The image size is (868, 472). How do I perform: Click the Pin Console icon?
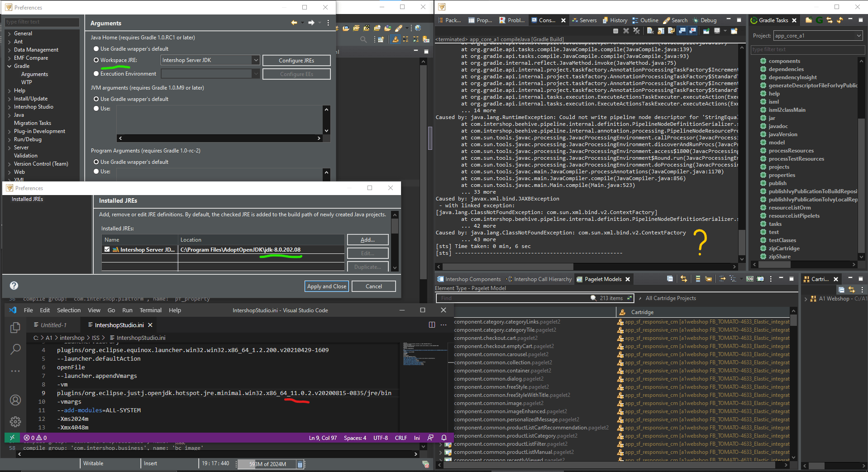coord(706,31)
